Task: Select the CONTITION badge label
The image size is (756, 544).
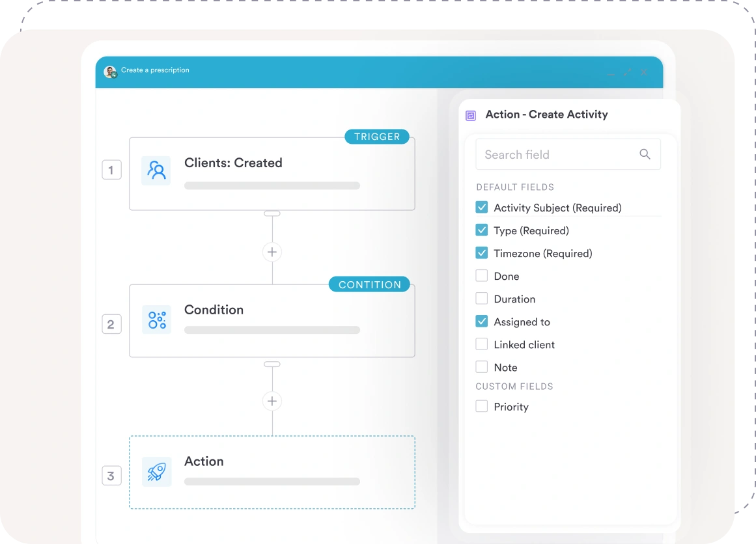Action: [x=369, y=284]
